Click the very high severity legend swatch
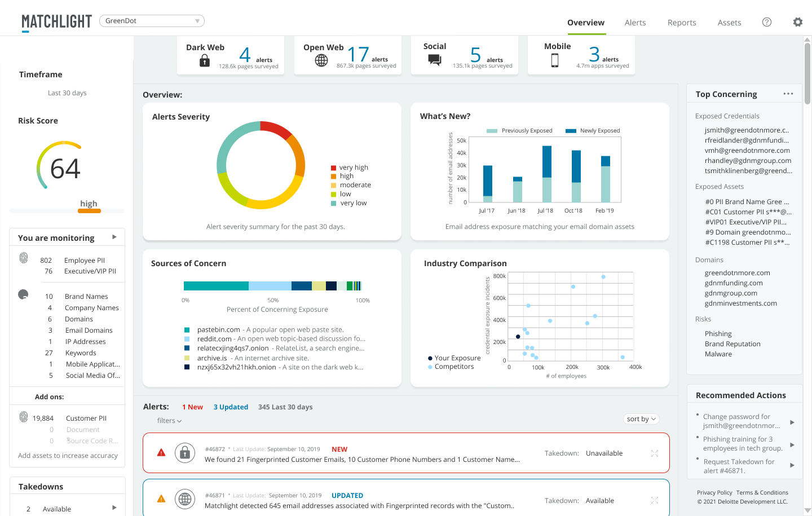The image size is (812, 516). (x=334, y=168)
